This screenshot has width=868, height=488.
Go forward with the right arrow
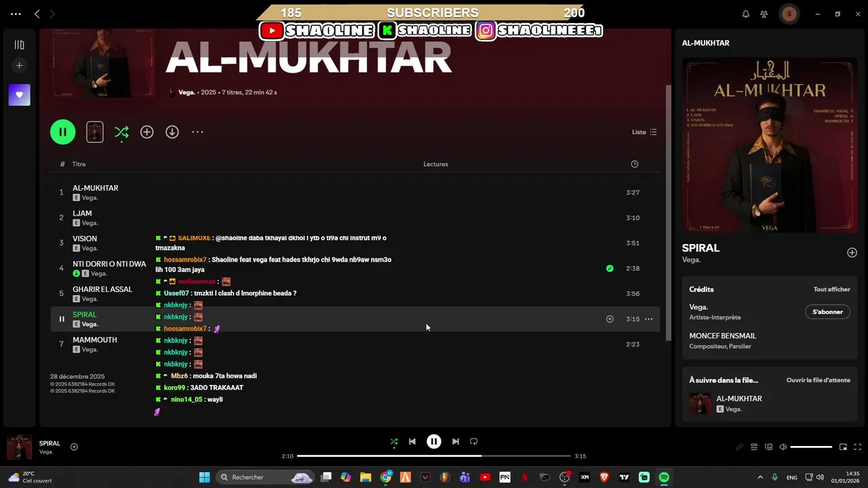click(x=52, y=14)
